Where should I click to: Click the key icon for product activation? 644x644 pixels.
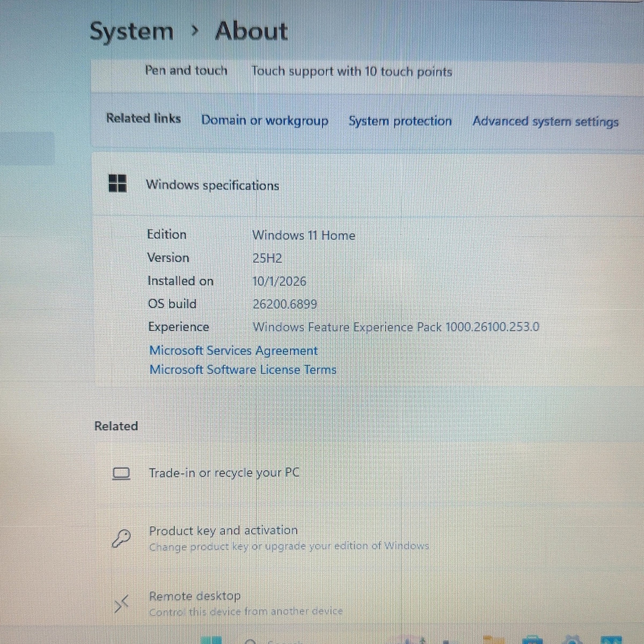click(x=121, y=538)
